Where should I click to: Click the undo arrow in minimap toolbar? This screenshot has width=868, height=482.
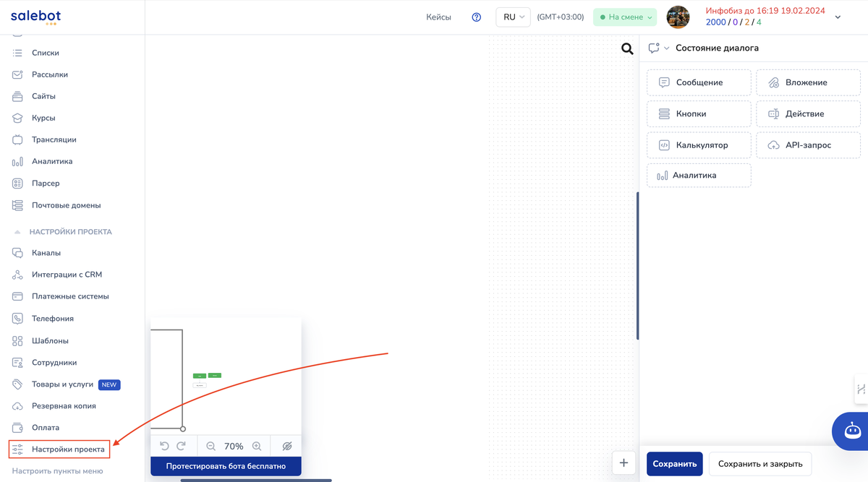(164, 447)
